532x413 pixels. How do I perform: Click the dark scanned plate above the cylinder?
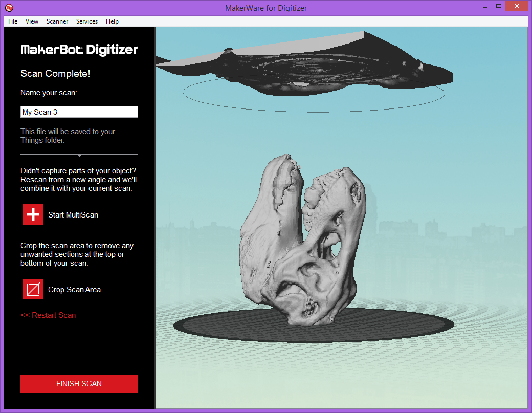coord(305,64)
